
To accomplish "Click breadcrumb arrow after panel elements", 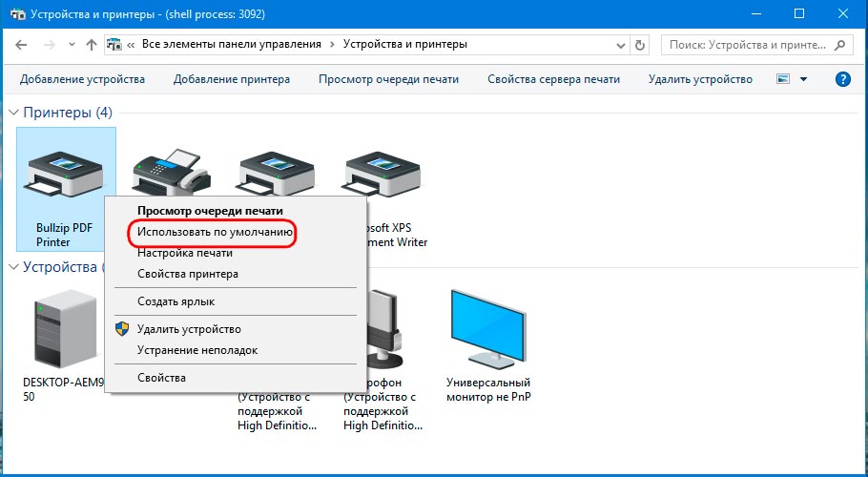I will click(332, 45).
